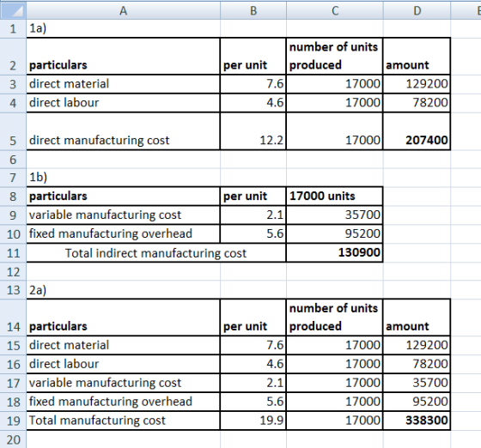Select row 1 header
The image size is (481, 448).
tap(13, 28)
